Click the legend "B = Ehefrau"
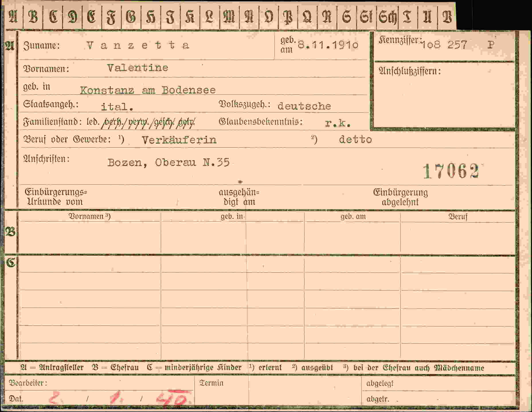Screen dimensions: 532x412 tap(115, 368)
